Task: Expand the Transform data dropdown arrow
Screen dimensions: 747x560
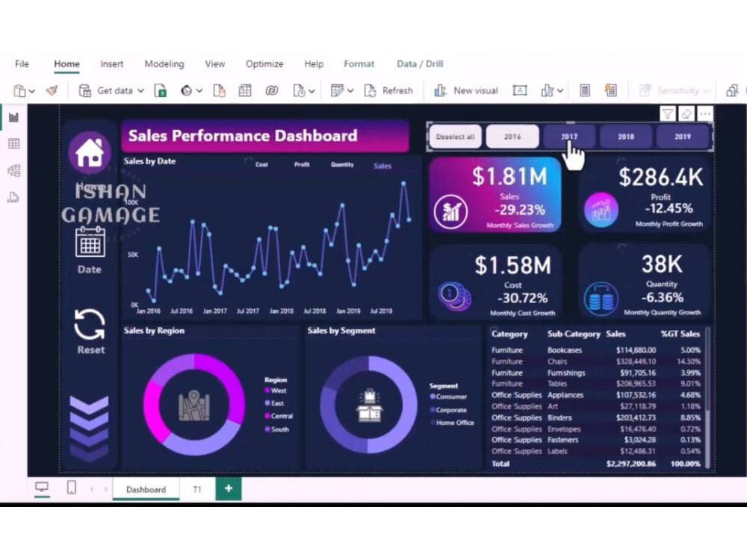Action: tap(350, 91)
